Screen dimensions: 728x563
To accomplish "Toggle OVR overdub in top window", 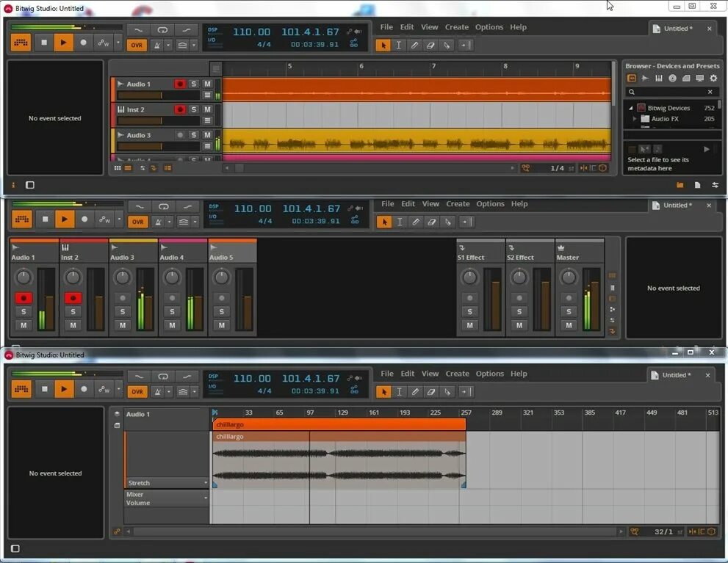I will (137, 45).
